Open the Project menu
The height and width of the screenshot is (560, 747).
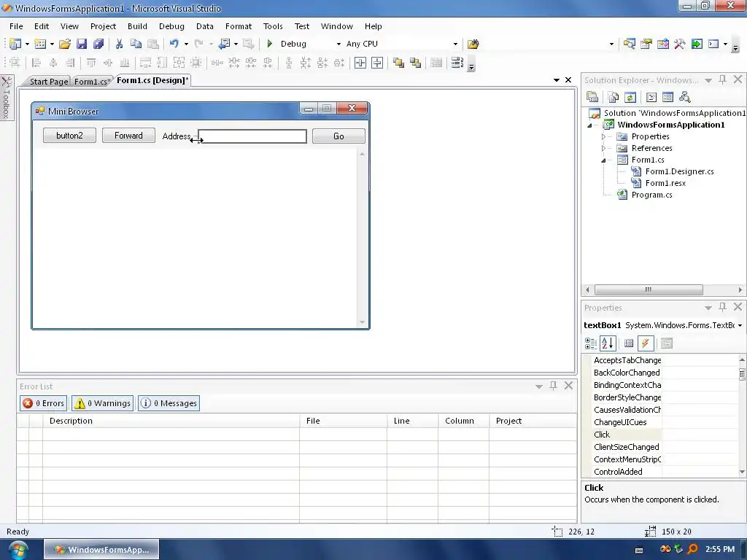tap(104, 26)
